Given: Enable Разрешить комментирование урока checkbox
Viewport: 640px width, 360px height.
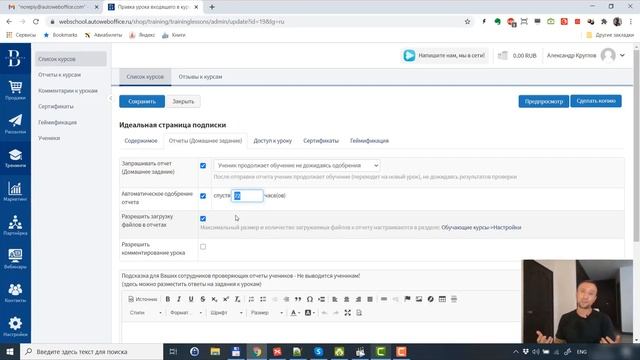Looking at the screenshot, I should click(x=203, y=247).
